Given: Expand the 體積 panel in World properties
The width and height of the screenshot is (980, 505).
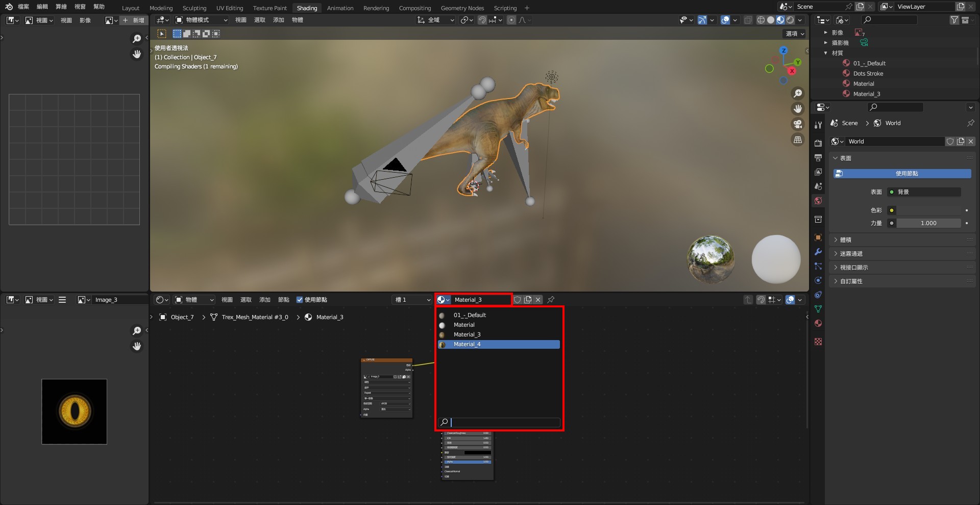Looking at the screenshot, I should [x=845, y=239].
